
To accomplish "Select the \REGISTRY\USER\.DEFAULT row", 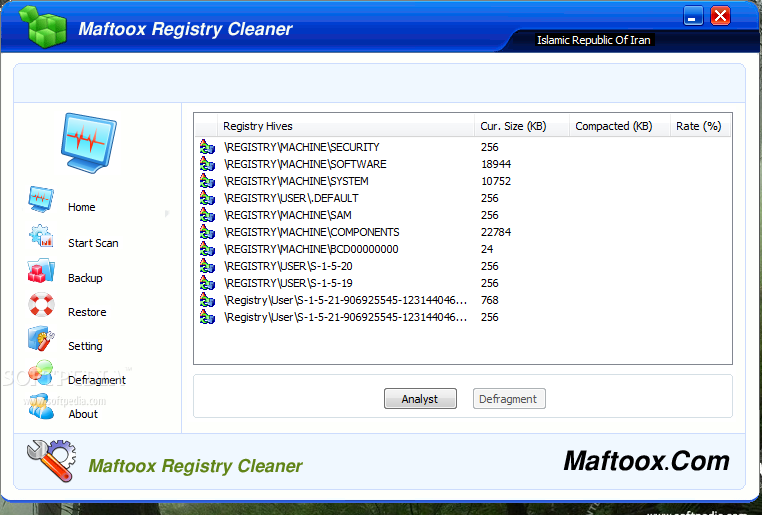I will click(464, 198).
